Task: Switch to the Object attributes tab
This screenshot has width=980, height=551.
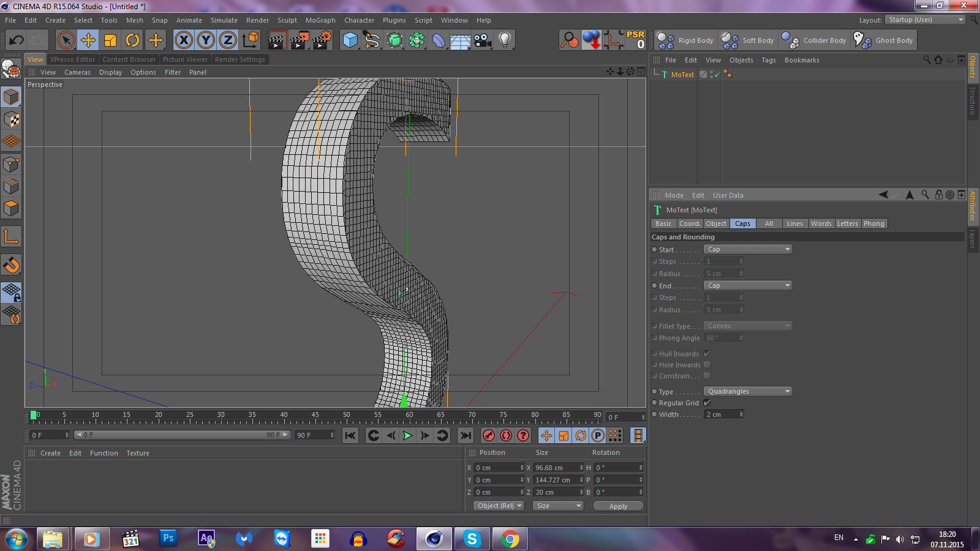Action: (715, 223)
